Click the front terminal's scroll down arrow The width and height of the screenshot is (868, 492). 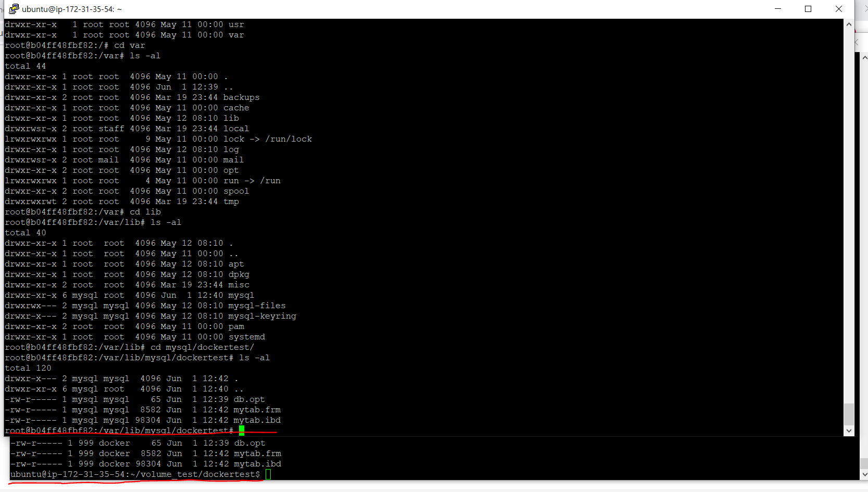pyautogui.click(x=849, y=431)
